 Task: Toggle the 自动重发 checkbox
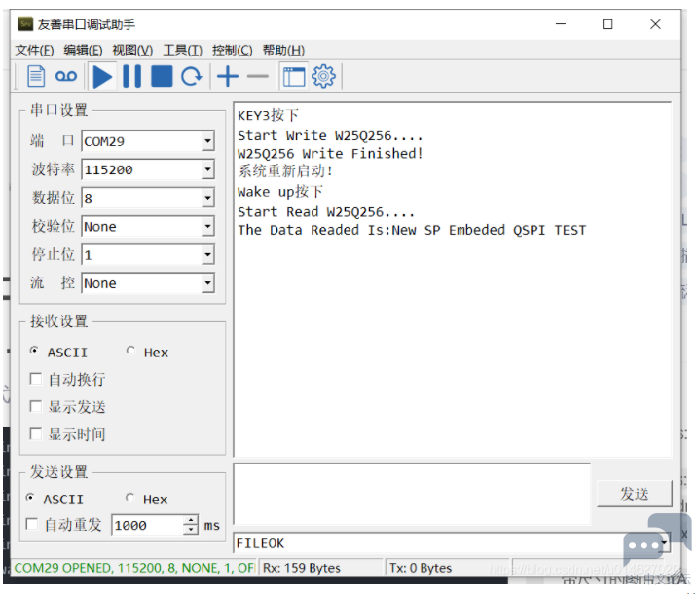pos(32,525)
